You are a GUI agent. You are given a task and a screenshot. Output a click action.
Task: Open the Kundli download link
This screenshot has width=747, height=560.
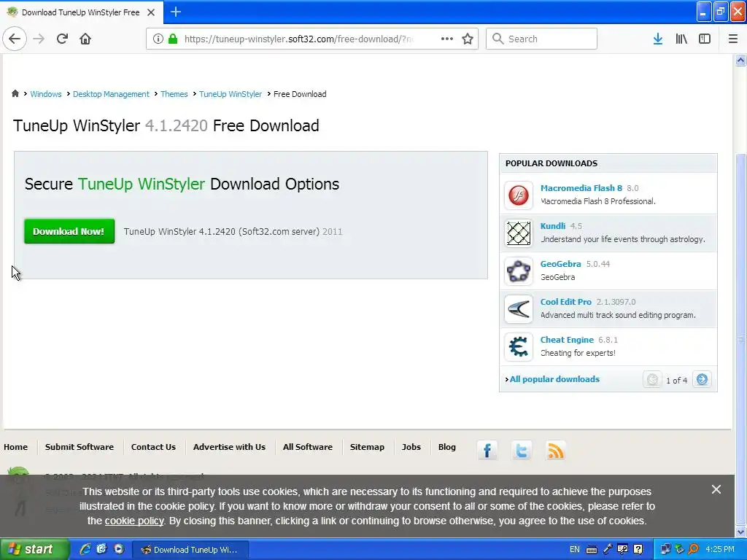[553, 226]
